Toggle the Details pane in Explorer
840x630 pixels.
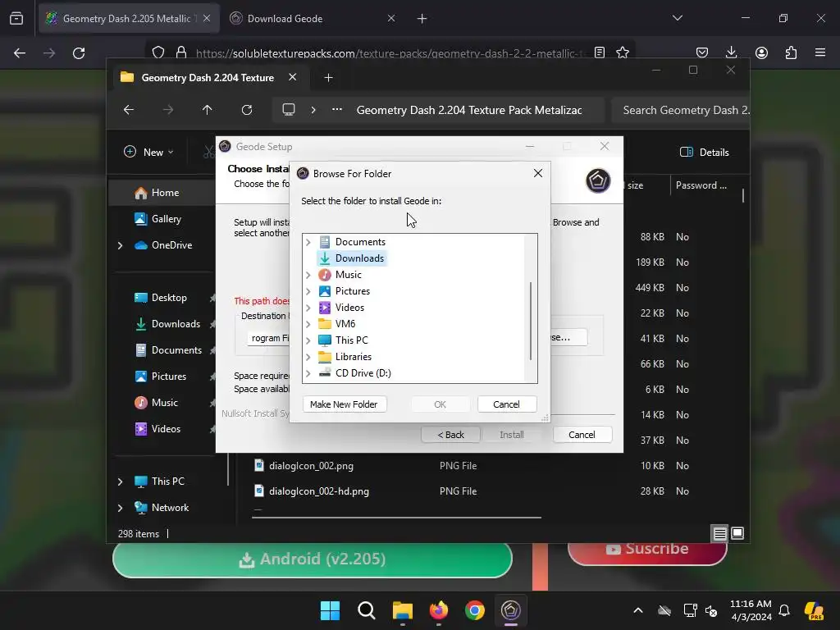(x=705, y=152)
